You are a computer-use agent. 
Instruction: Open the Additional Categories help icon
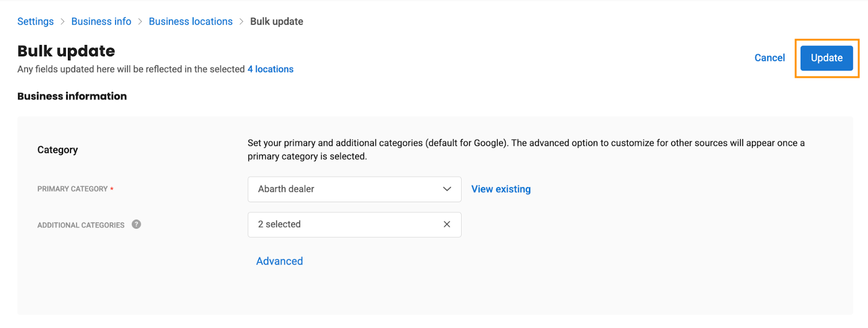[136, 224]
